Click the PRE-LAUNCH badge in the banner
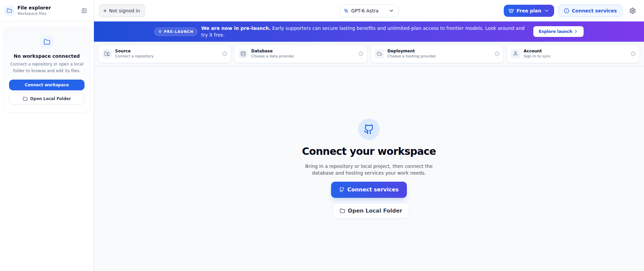The width and height of the screenshot is (644, 271). point(176,32)
